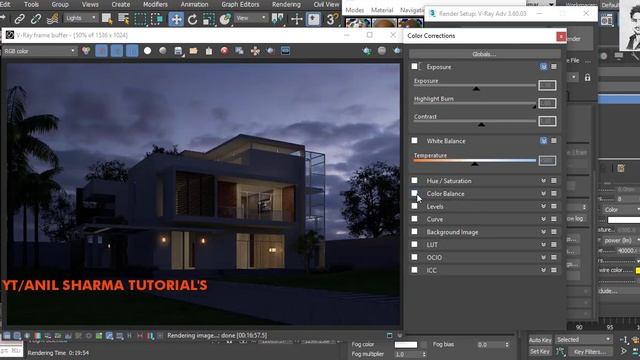Click the Unlink Selection tool

coord(36,19)
